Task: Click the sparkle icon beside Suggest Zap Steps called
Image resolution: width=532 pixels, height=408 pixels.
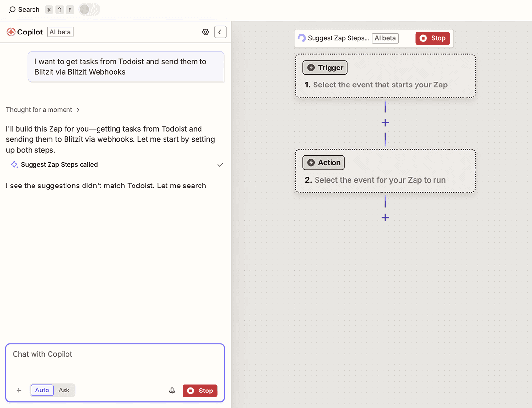Action: pos(14,165)
